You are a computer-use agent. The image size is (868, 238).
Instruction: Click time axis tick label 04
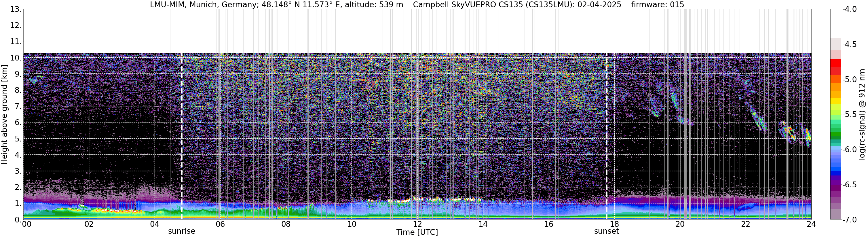pyautogui.click(x=154, y=224)
